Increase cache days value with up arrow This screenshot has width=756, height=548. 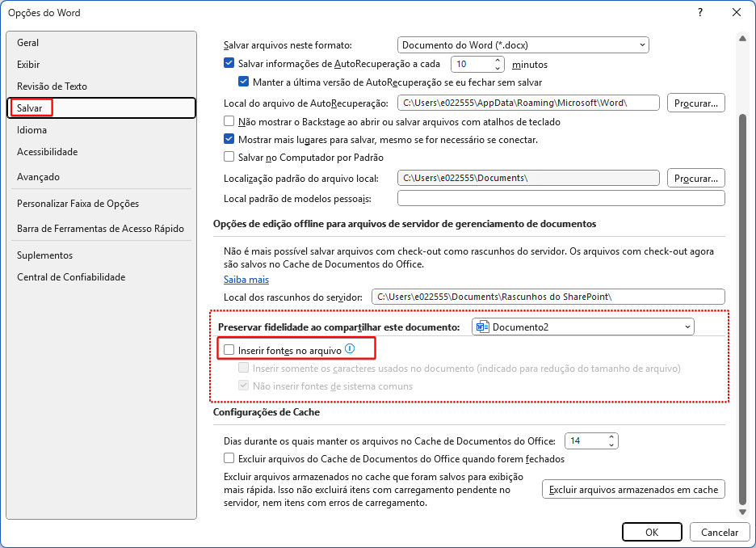[x=611, y=437]
